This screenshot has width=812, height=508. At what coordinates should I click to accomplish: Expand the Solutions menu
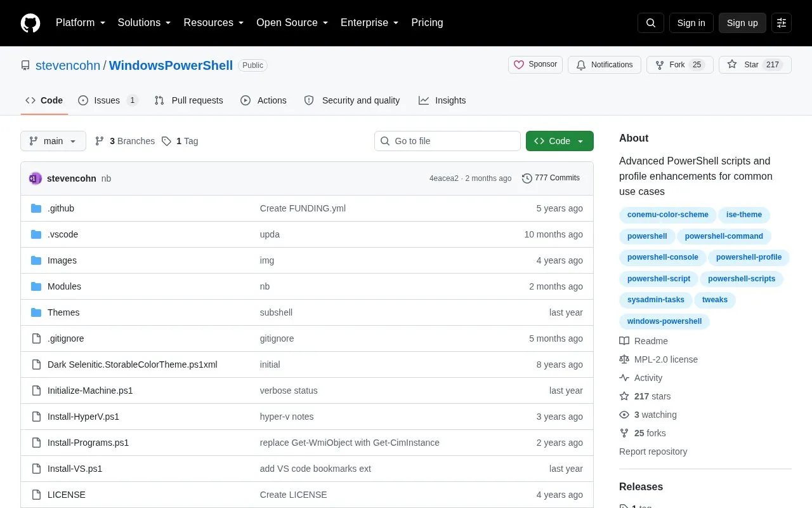[x=145, y=23]
